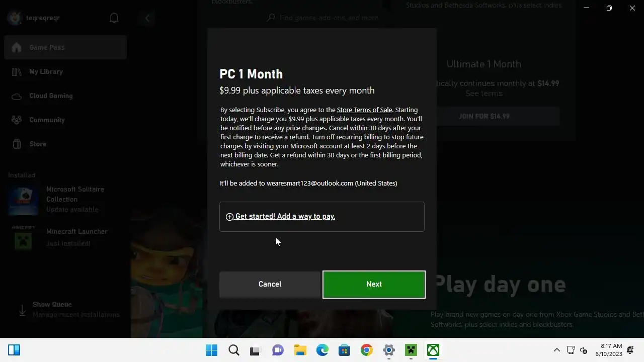Viewport: 644px width, 362px height.
Task: Open the clock showing 8:17 AM
Action: pyautogui.click(x=608, y=350)
